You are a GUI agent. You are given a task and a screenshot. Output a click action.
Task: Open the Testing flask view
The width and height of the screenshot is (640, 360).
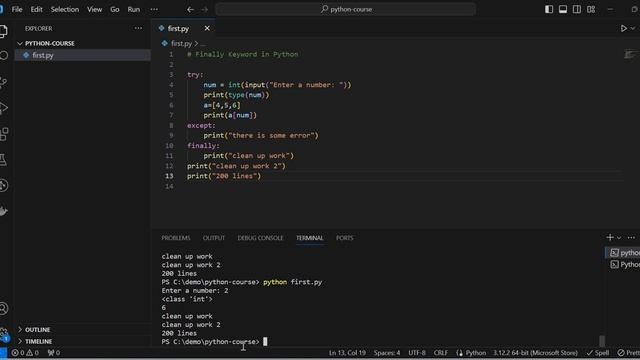tap(3, 160)
